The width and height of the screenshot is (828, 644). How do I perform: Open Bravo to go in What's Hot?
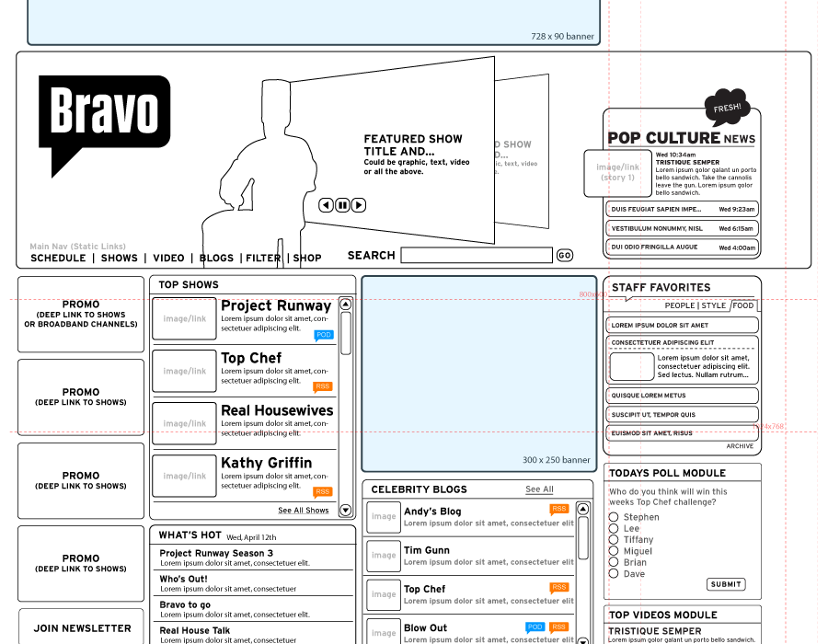(185, 605)
